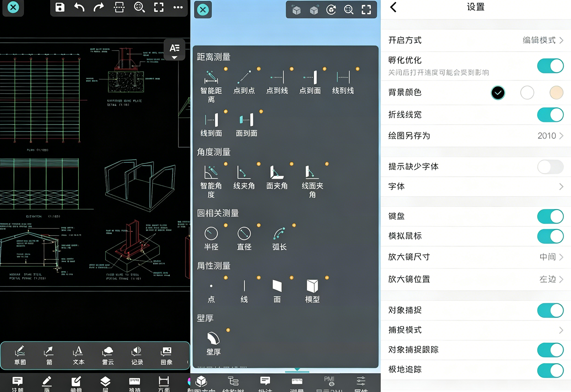Toggle the 键盘 keyboard switch
The height and width of the screenshot is (392, 571).
tap(550, 216)
